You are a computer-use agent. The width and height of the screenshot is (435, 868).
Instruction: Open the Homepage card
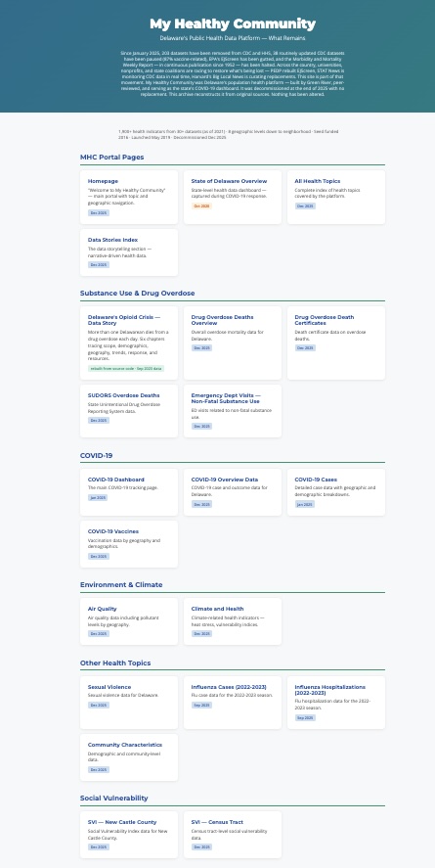(129, 197)
